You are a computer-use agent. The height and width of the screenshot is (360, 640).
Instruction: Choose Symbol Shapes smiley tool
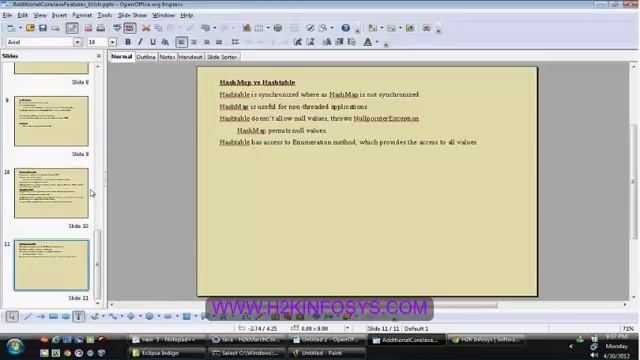[149, 316]
